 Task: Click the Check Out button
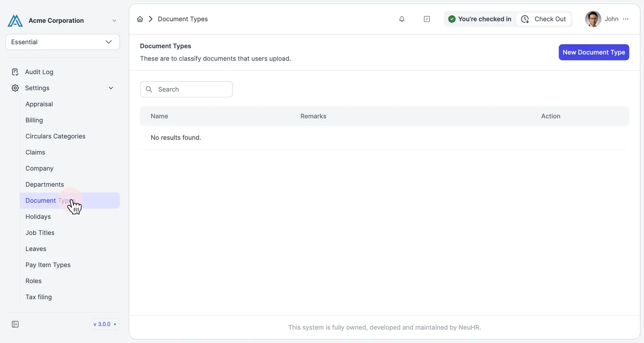(544, 19)
